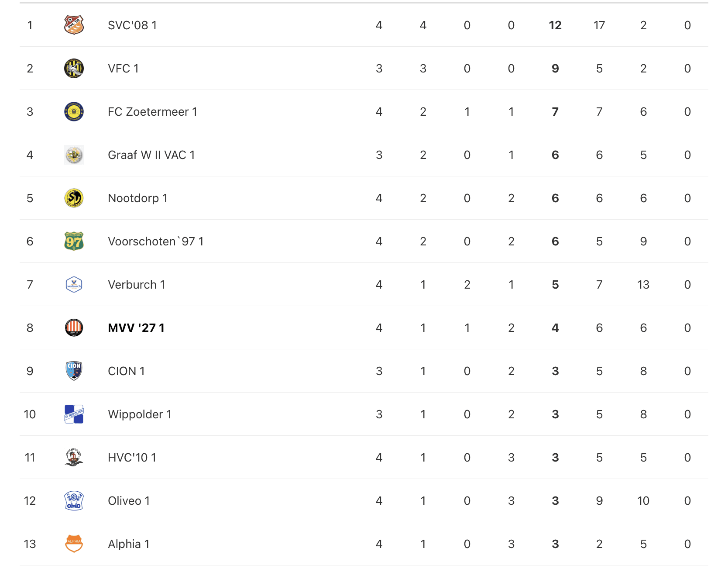The image size is (728, 586).
Task: Click the Voorschoten`97 1 team name
Action: click(x=156, y=241)
